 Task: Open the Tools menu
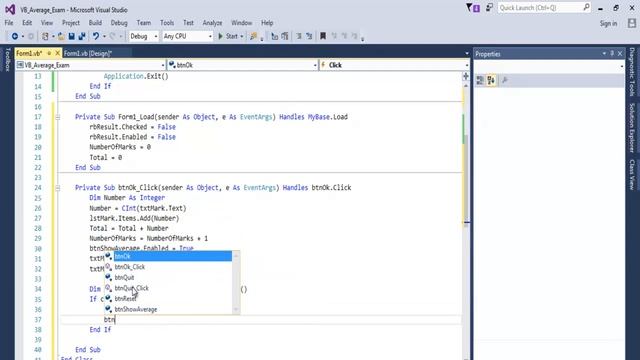point(167,23)
